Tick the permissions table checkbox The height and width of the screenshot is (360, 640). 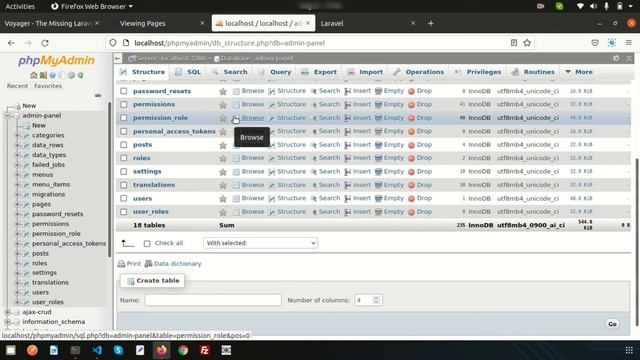coord(124,104)
